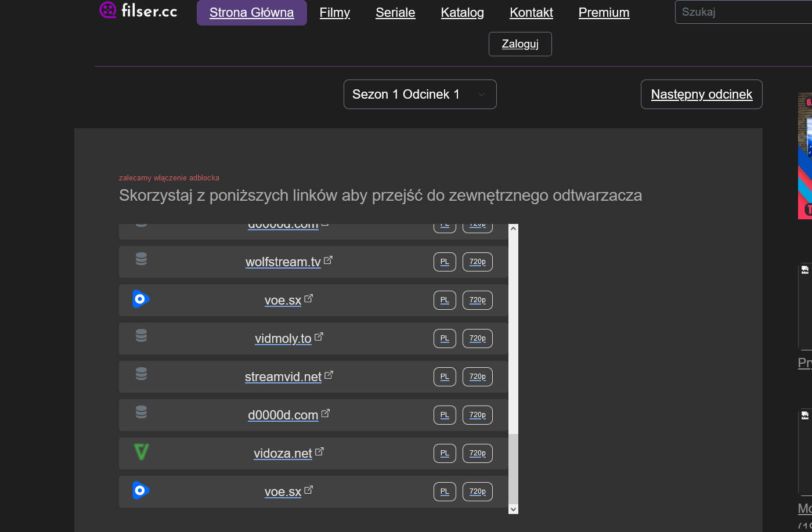Open the vidoza.net player link

coord(283,453)
